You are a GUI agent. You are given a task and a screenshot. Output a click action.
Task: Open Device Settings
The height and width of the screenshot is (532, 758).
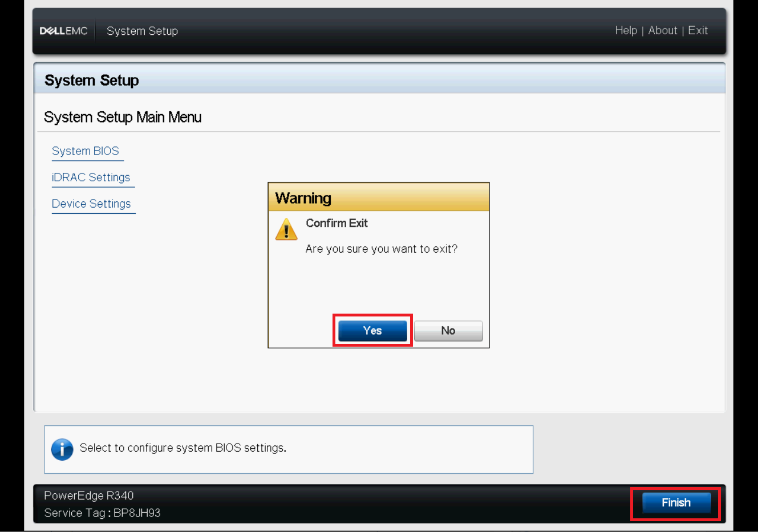tap(91, 204)
